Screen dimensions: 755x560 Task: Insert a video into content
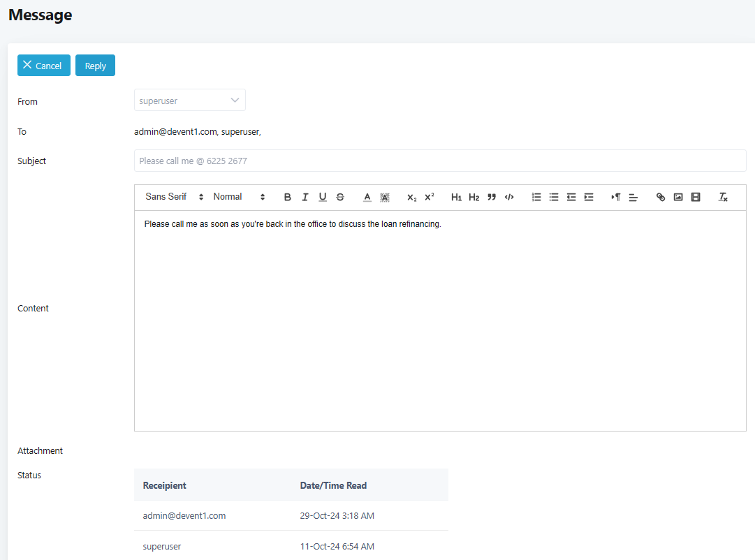point(696,198)
